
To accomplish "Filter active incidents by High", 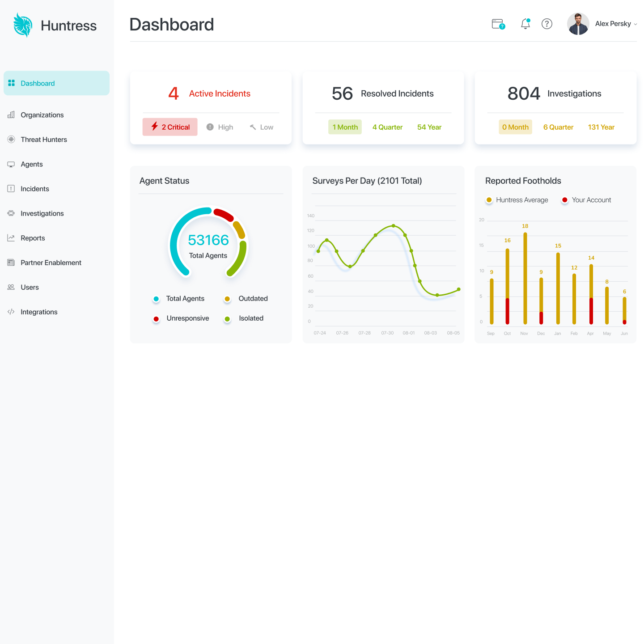I will [220, 127].
